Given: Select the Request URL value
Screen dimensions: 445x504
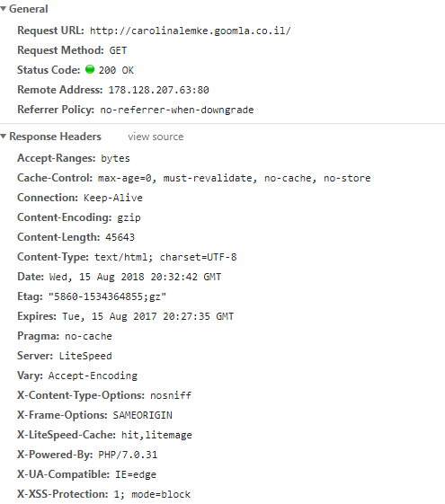Looking at the screenshot, I should pos(190,31).
